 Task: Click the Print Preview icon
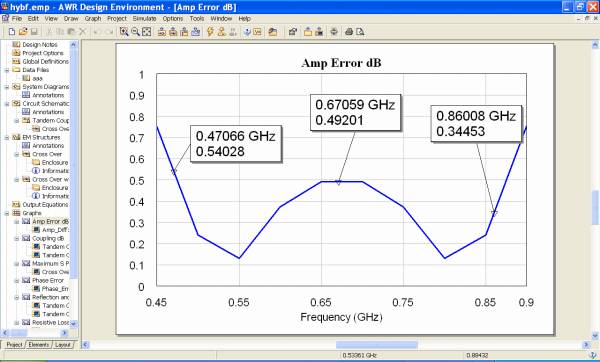point(360,32)
